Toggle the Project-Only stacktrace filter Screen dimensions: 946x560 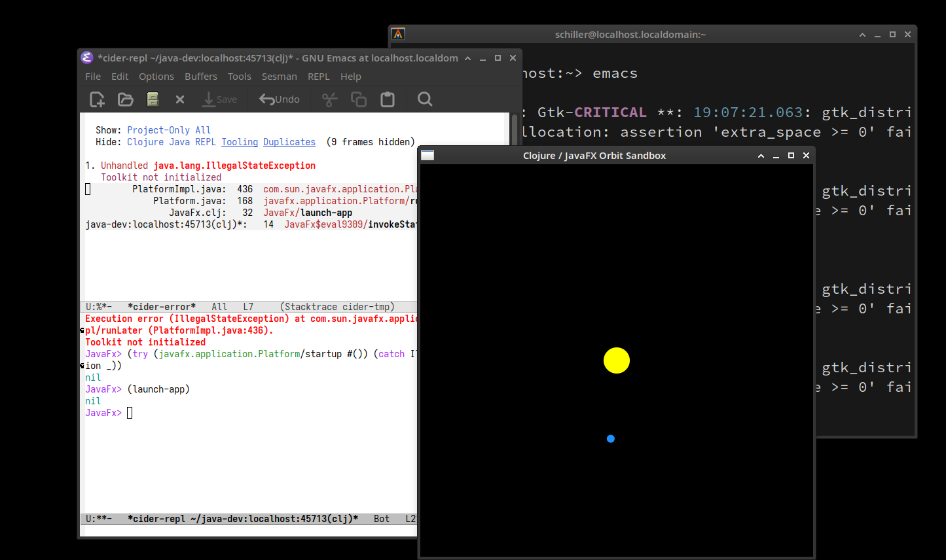pos(158,130)
